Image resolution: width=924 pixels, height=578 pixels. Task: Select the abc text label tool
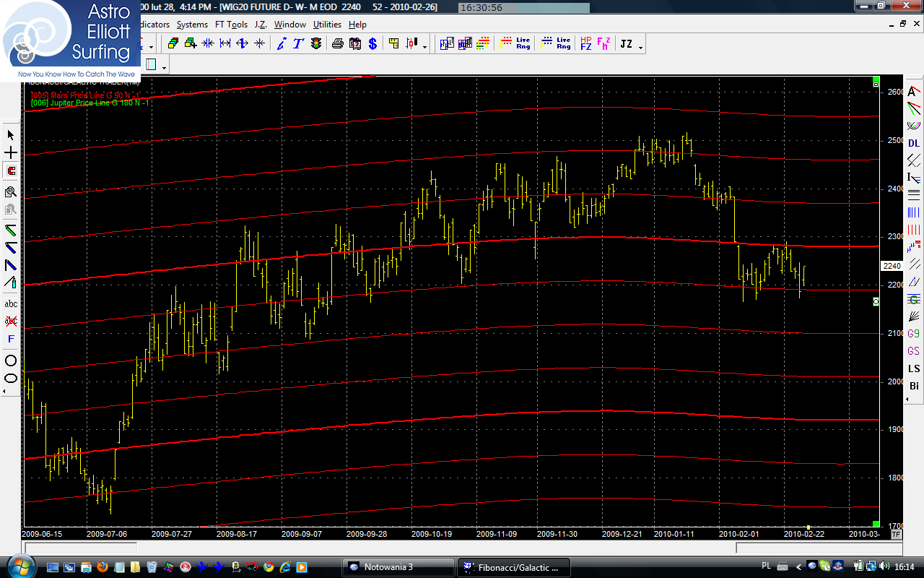click(x=11, y=303)
